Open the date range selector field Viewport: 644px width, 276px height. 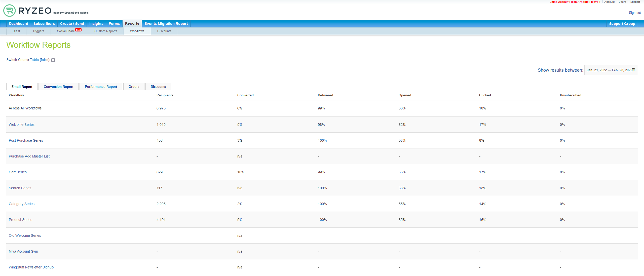pyautogui.click(x=609, y=70)
